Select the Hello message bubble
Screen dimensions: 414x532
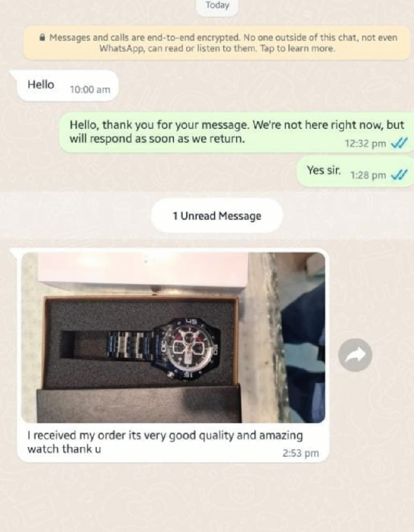68,86
